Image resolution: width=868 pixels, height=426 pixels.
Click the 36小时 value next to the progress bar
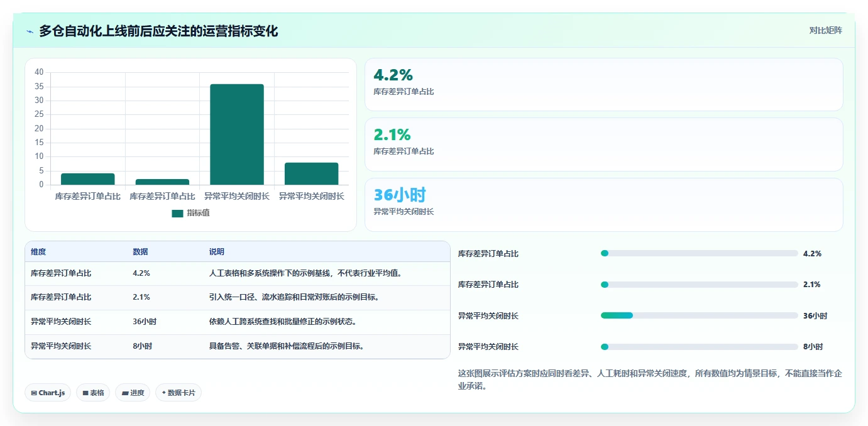click(815, 316)
